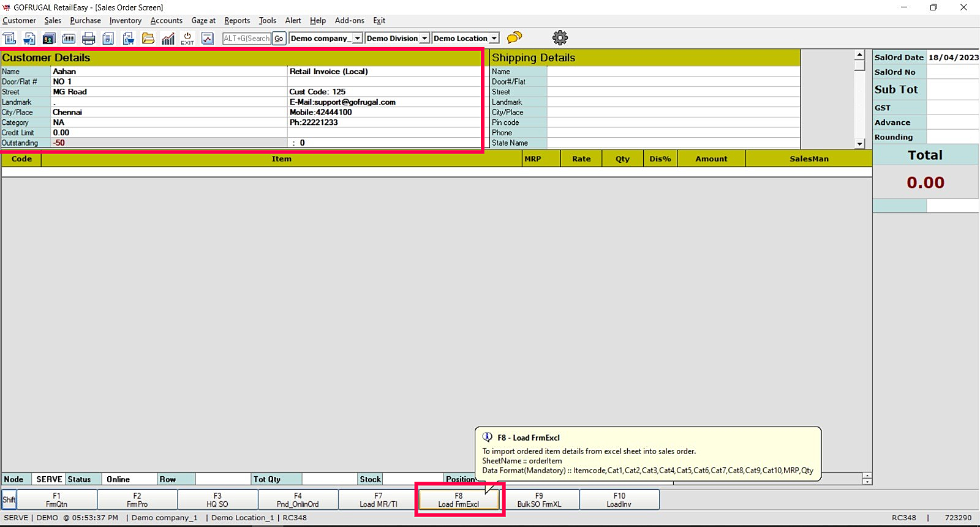Open the Help menu
The height and width of the screenshot is (527, 980).
[318, 20]
